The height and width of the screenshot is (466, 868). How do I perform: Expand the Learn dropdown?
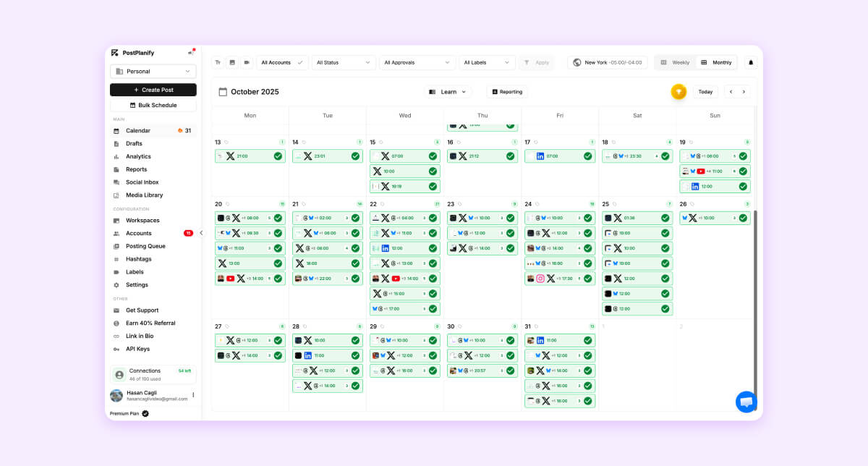(x=448, y=92)
